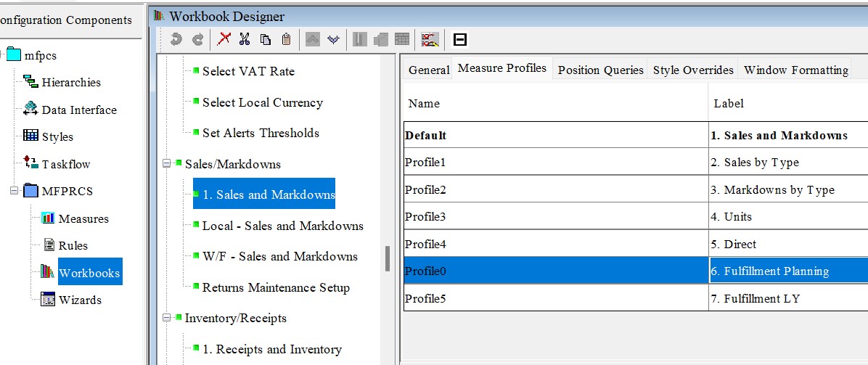Click the 6. Fulfillment Planning label
868x365 pixels.
click(769, 271)
